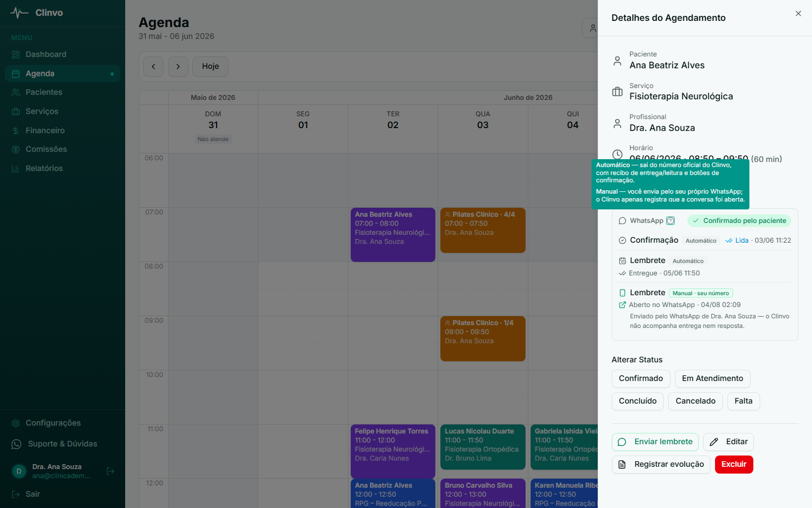Screen dimensions: 812x508
Task: Advance to next week with right chevron
Action: click(178, 67)
